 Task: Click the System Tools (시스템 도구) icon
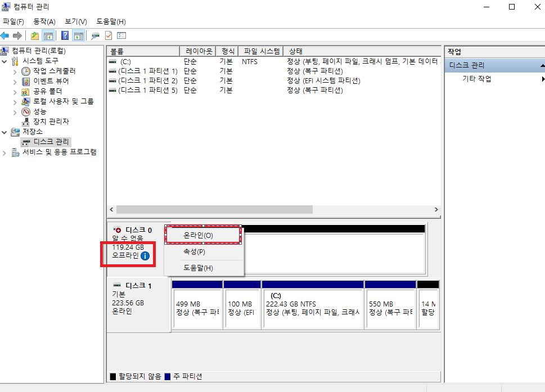[x=15, y=61]
